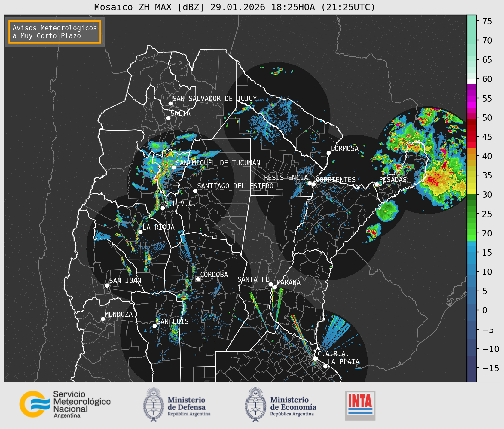Image resolution: width=504 pixels, height=429 pixels.
Task: Select the S.F.V.C. city marker
Action: tap(163, 208)
